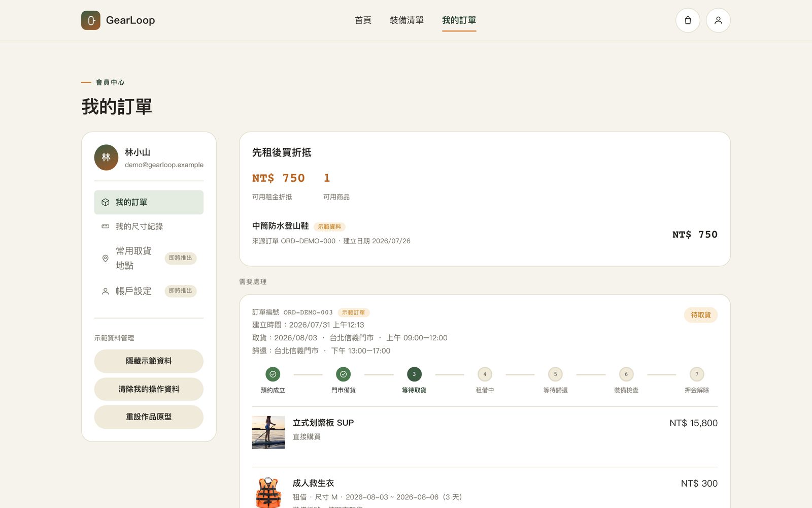
Task: Click the 即將推出 badge next to 常用取貨地點
Action: (x=181, y=258)
